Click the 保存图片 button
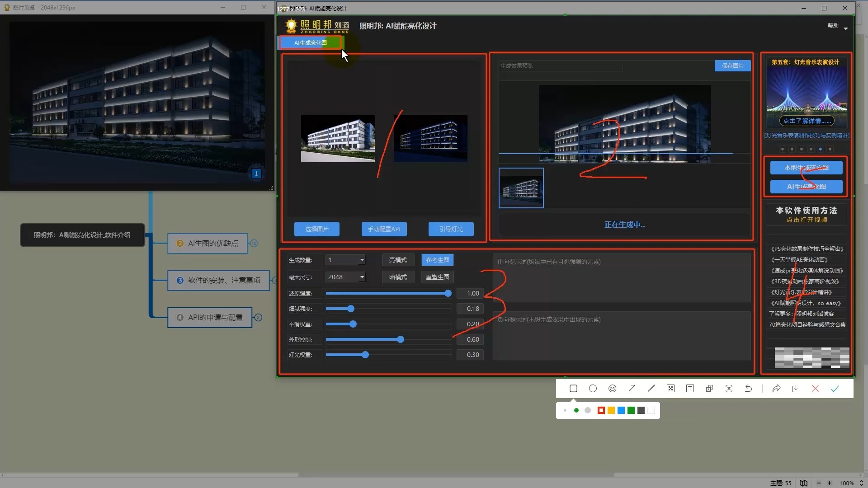 click(x=732, y=66)
